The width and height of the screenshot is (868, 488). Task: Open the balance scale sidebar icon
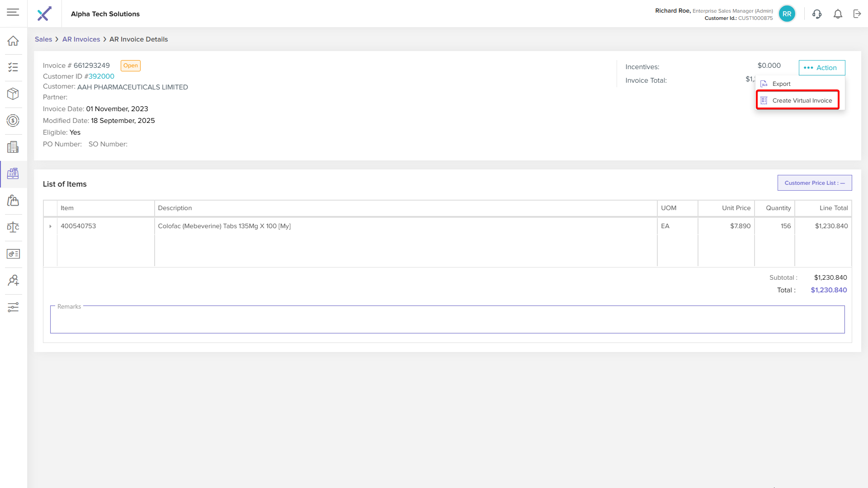point(13,227)
